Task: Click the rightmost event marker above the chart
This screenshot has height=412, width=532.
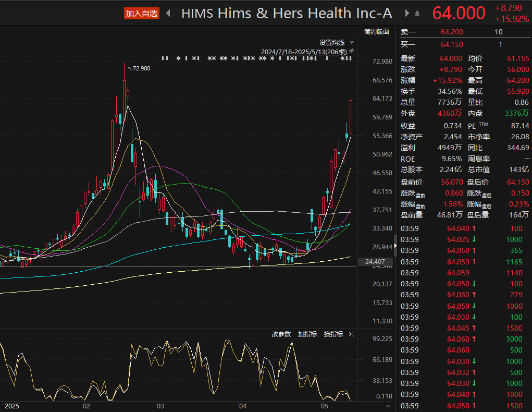Action: [x=350, y=58]
